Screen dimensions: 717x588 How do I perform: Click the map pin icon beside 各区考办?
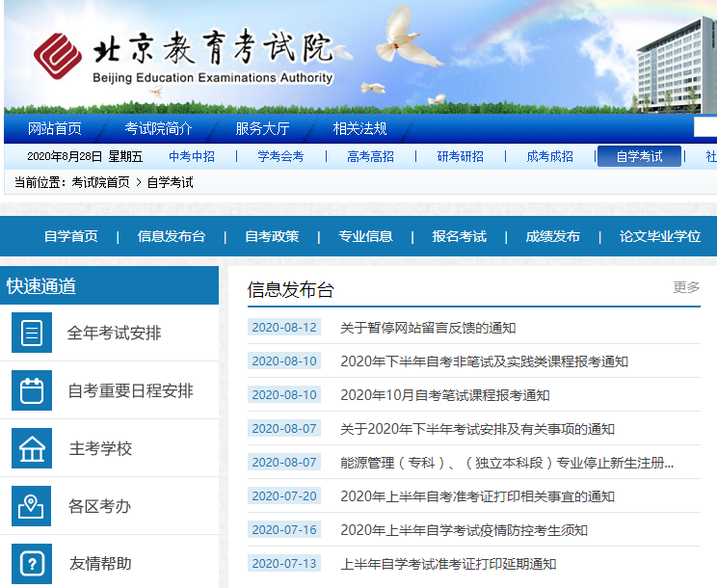(32, 506)
